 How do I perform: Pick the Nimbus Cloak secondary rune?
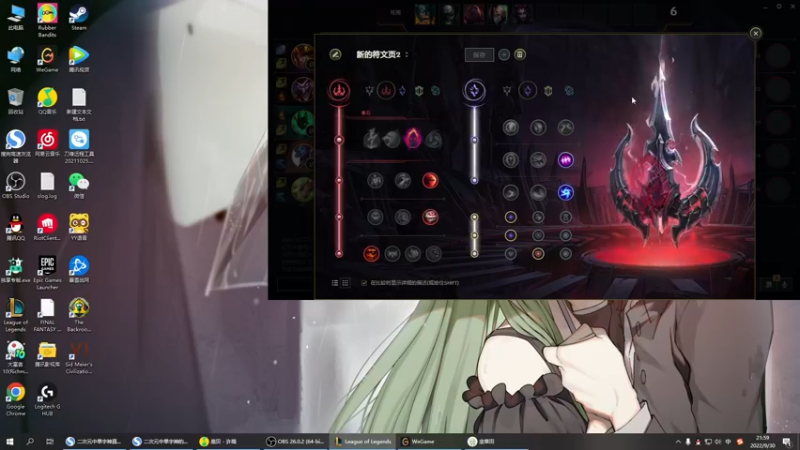[x=565, y=127]
